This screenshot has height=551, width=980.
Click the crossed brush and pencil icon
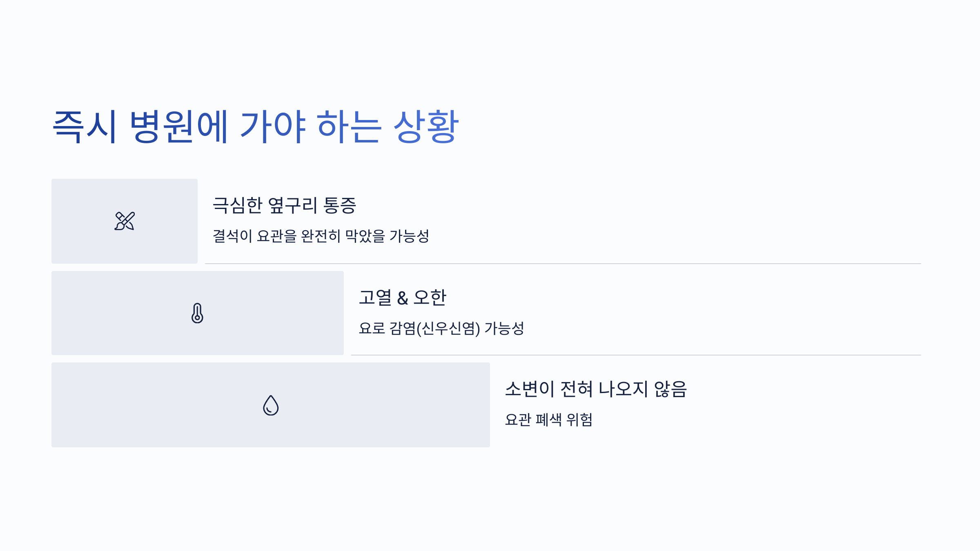point(125,221)
